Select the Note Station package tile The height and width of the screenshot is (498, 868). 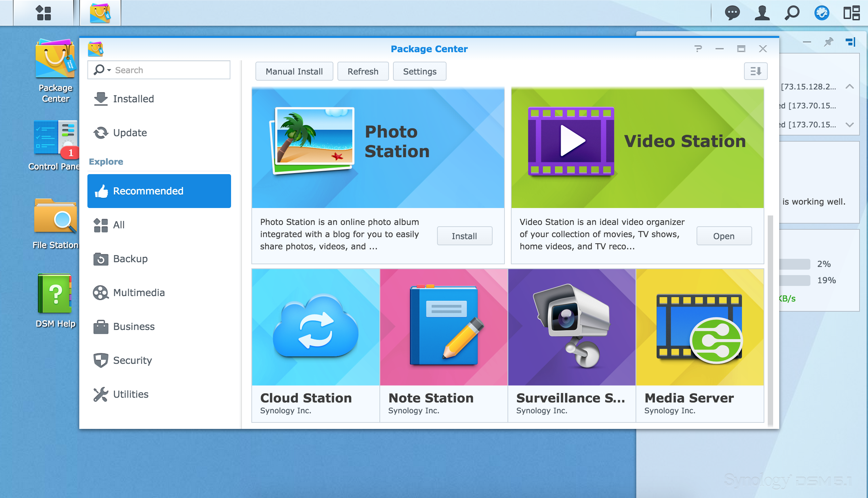coord(443,346)
